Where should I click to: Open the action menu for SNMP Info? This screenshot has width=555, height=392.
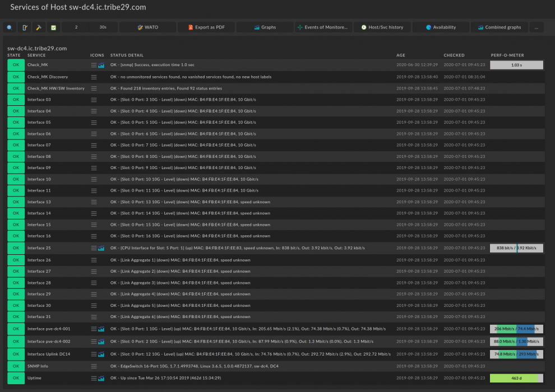(x=94, y=366)
